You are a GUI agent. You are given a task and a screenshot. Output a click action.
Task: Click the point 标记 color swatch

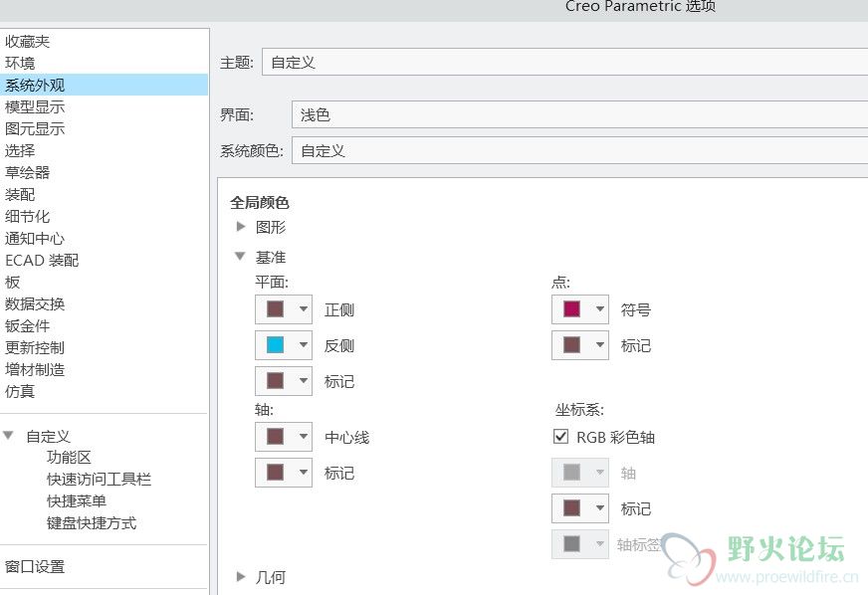(571, 345)
